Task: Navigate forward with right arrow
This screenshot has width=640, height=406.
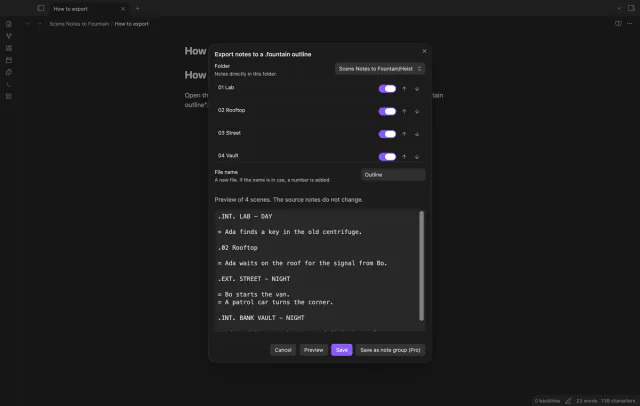Action: pos(39,24)
